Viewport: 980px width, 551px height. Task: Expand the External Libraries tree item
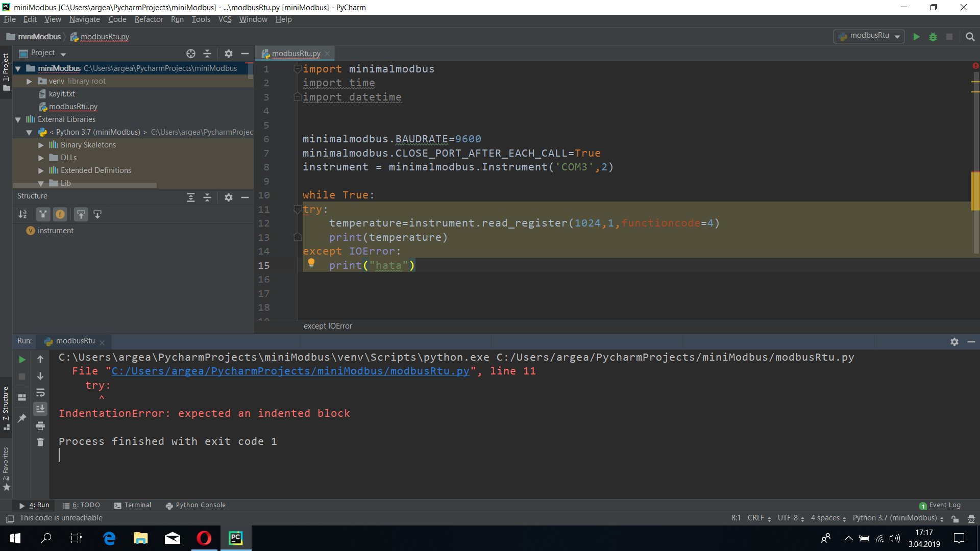(x=18, y=119)
